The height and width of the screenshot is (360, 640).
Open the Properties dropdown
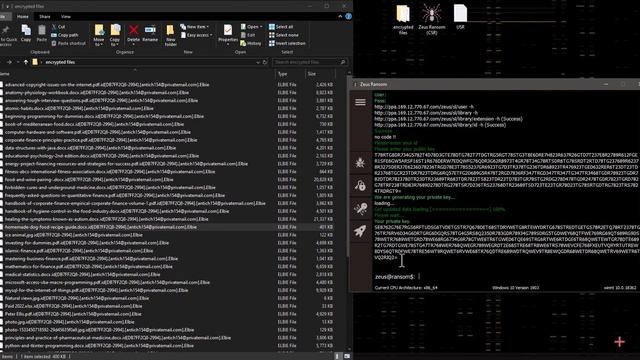[228, 44]
